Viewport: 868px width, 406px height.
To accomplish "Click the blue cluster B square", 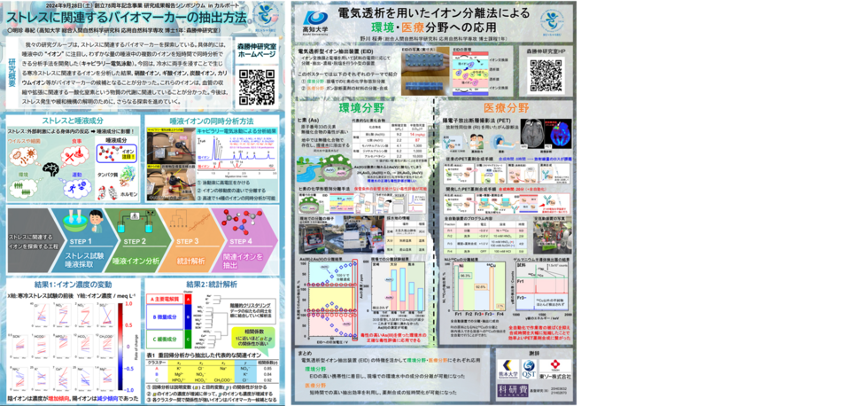I will click(188, 316).
